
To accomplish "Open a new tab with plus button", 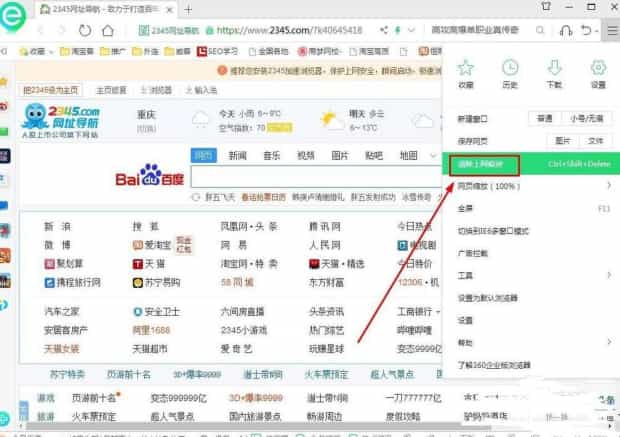I will pyautogui.click(x=188, y=10).
